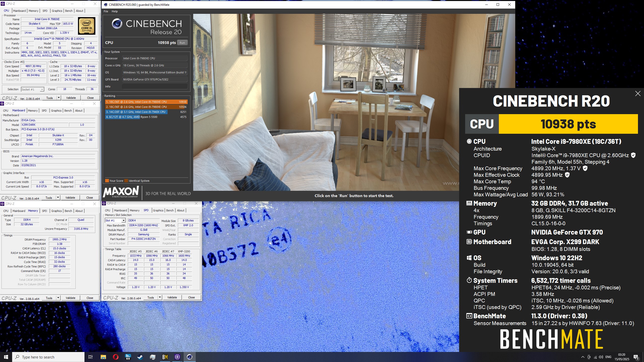Viewport: 644px width, 362px height.
Task: Open Steam from the taskbar
Action: [x=140, y=357]
